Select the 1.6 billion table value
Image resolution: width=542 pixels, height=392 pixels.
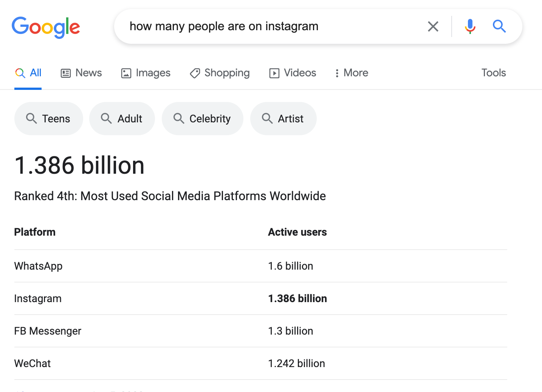[x=291, y=266]
